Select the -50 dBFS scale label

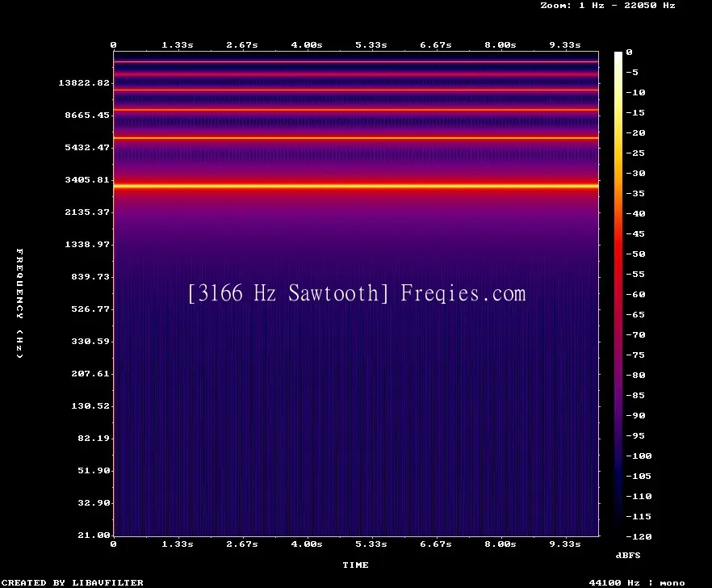point(635,254)
